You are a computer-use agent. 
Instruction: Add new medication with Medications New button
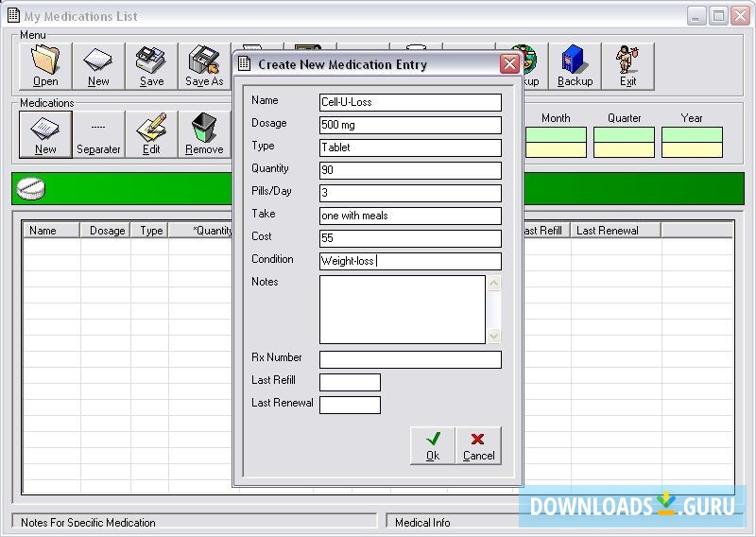click(45, 134)
